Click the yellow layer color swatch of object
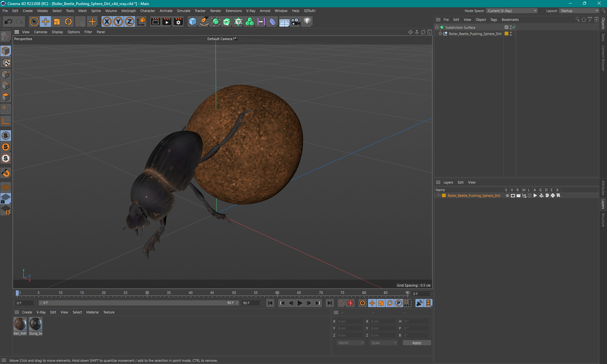The height and width of the screenshot is (364, 607). pos(506,33)
